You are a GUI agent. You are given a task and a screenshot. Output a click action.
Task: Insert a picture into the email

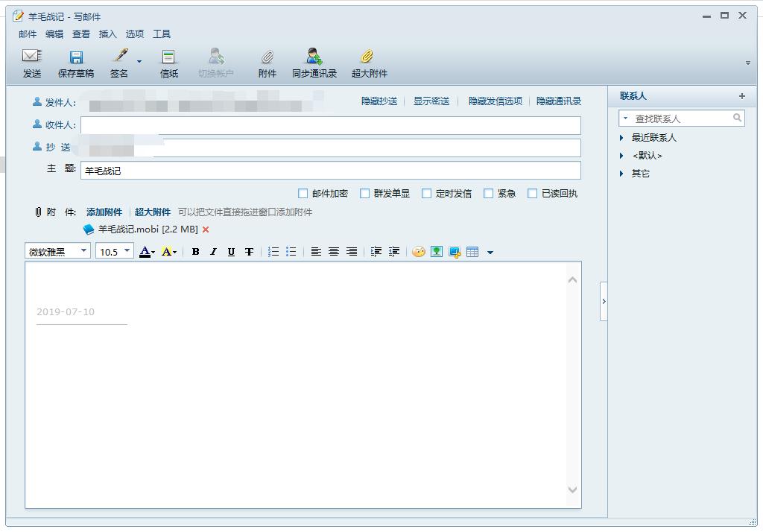(x=437, y=252)
